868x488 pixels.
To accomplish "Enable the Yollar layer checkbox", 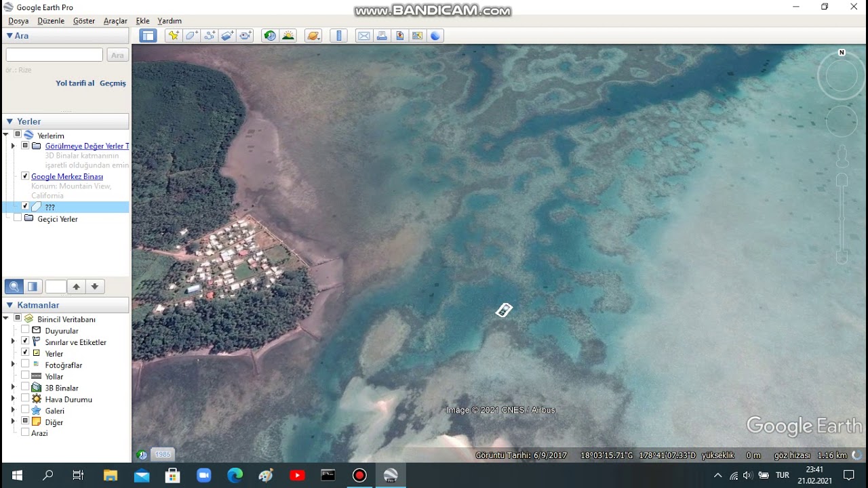I will [x=25, y=375].
